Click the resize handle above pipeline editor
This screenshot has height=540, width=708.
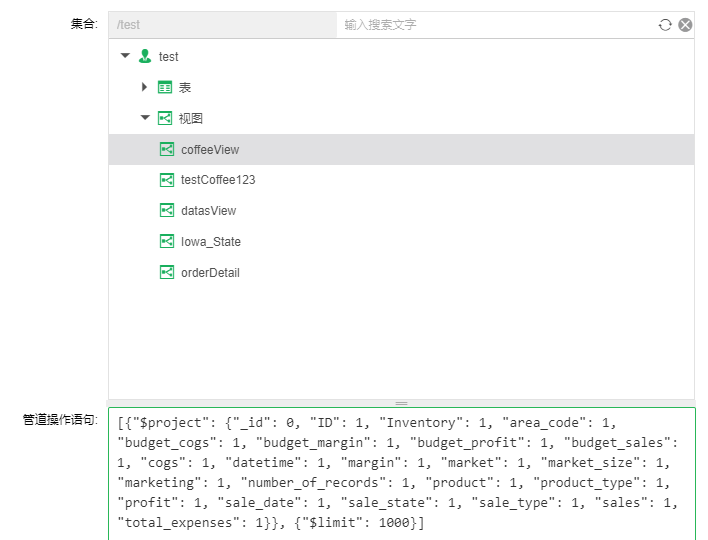tap(401, 403)
